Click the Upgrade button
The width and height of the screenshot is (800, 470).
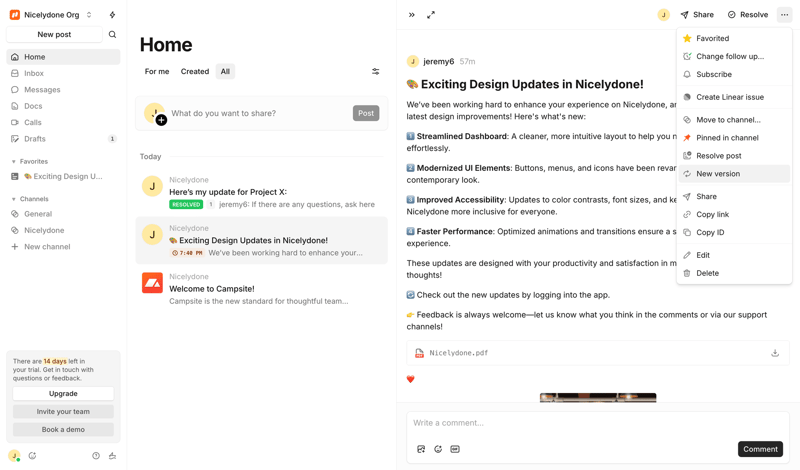63,393
